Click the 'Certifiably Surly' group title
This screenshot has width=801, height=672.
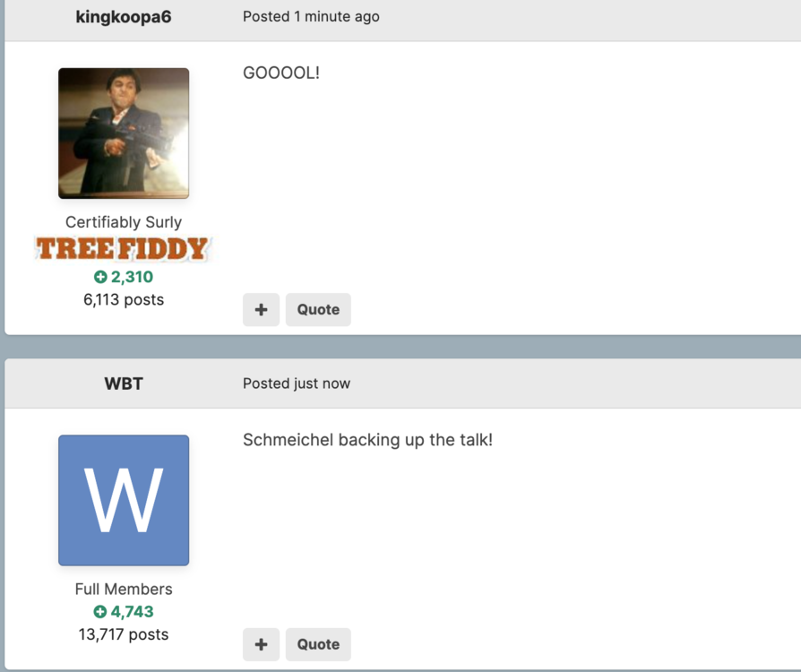pos(124,222)
